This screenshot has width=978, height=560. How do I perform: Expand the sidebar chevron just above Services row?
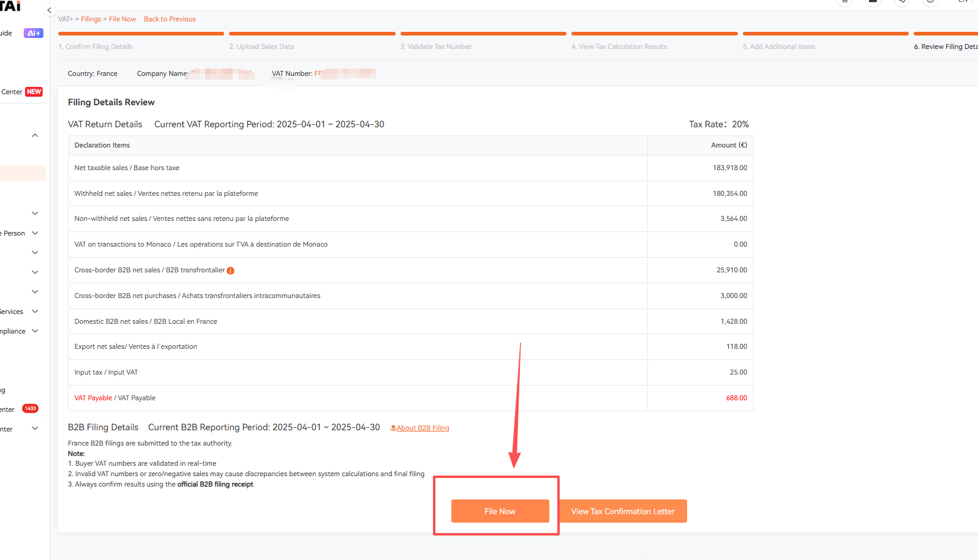tap(35, 292)
